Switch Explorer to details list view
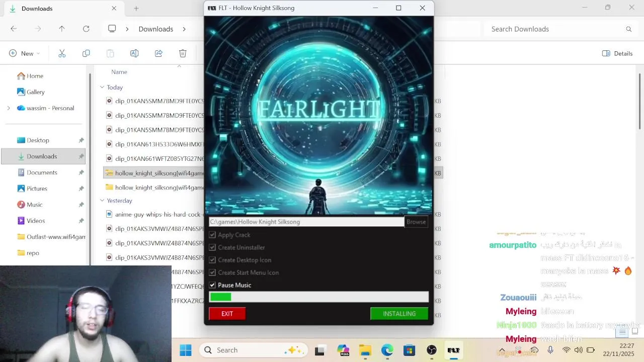This screenshot has height=362, width=644. point(622,332)
